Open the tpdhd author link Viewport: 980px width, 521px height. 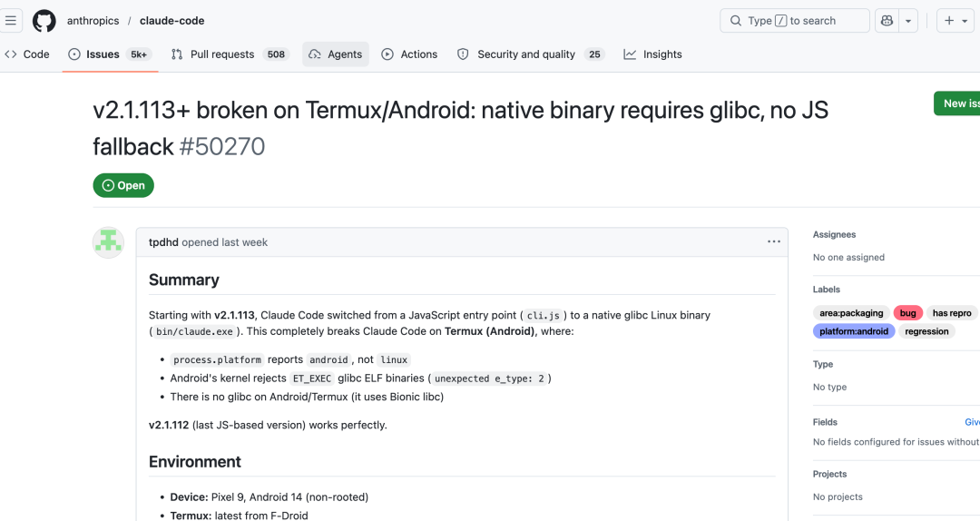pyautogui.click(x=163, y=242)
